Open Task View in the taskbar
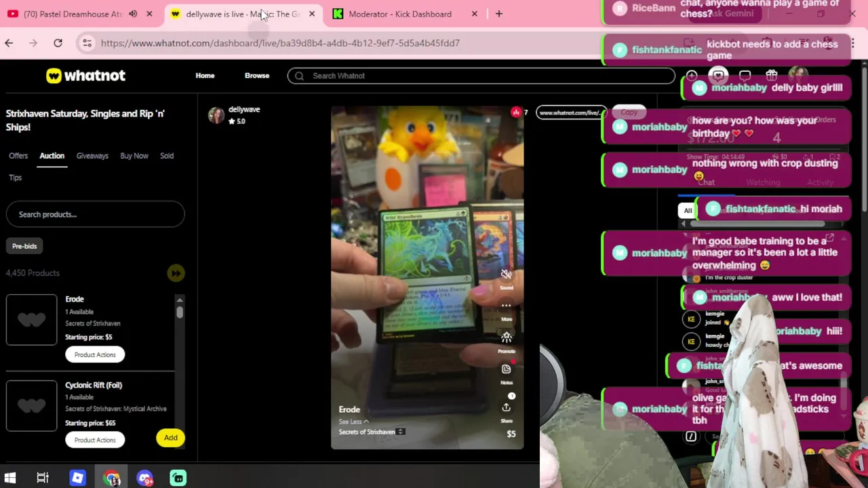Image resolution: width=868 pixels, height=488 pixels. tap(43, 478)
